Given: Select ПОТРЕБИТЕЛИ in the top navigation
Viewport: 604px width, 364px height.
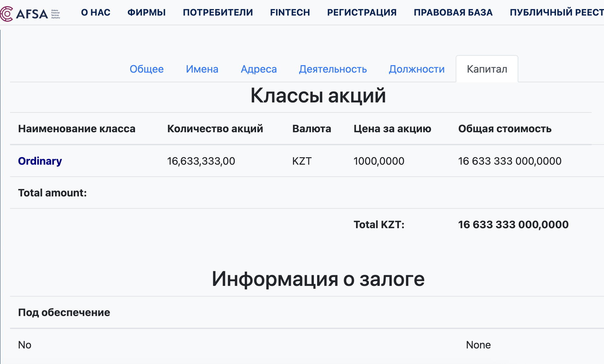Looking at the screenshot, I should [218, 12].
